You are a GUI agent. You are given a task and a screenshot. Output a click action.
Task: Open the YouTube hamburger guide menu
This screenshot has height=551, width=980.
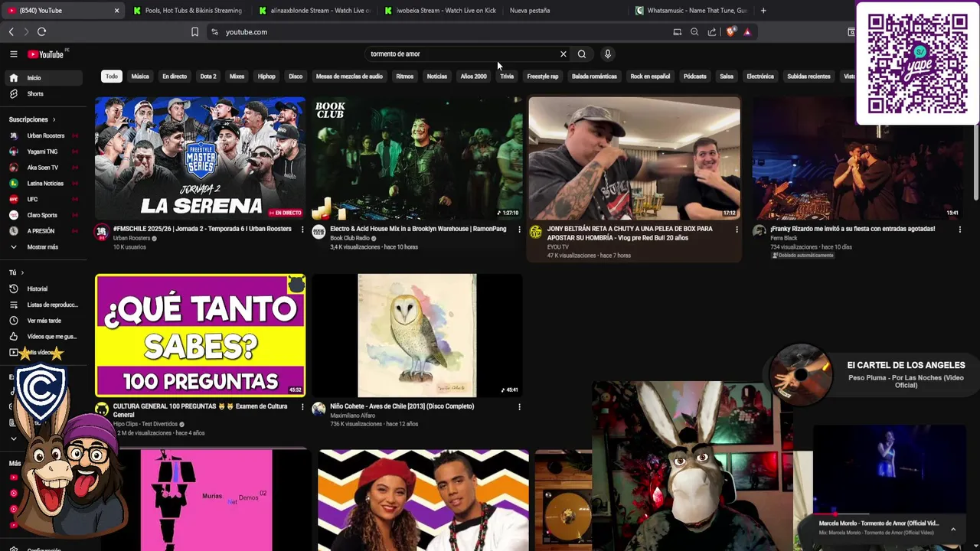(13, 54)
